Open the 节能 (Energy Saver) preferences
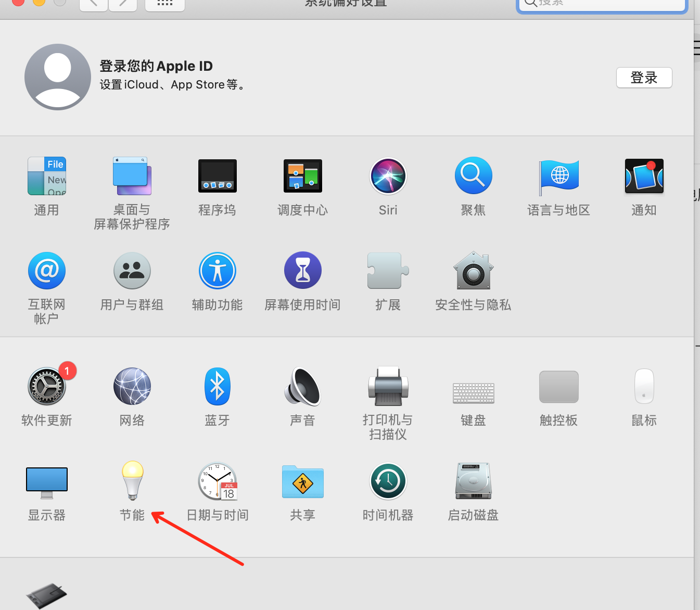Viewport: 700px width, 610px height. point(132,481)
